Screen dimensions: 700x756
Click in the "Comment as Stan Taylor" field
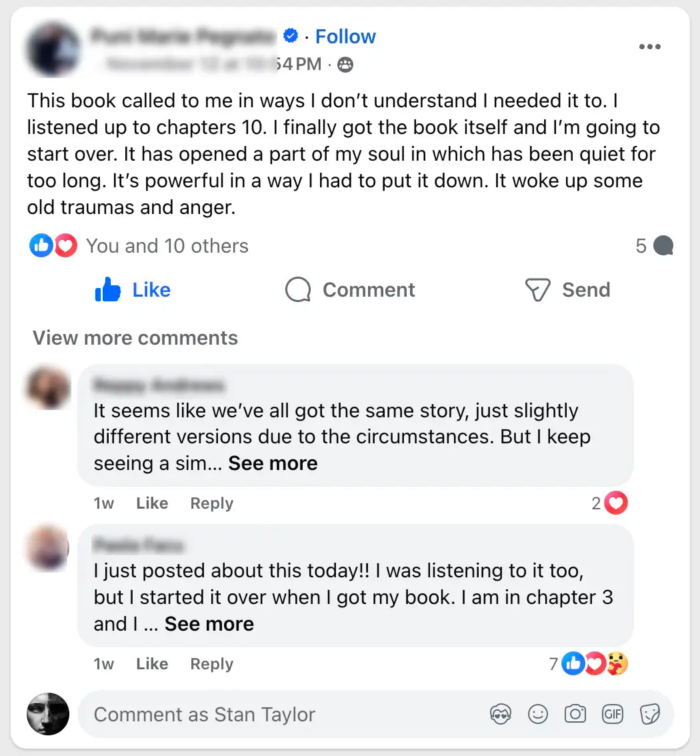coord(280,715)
